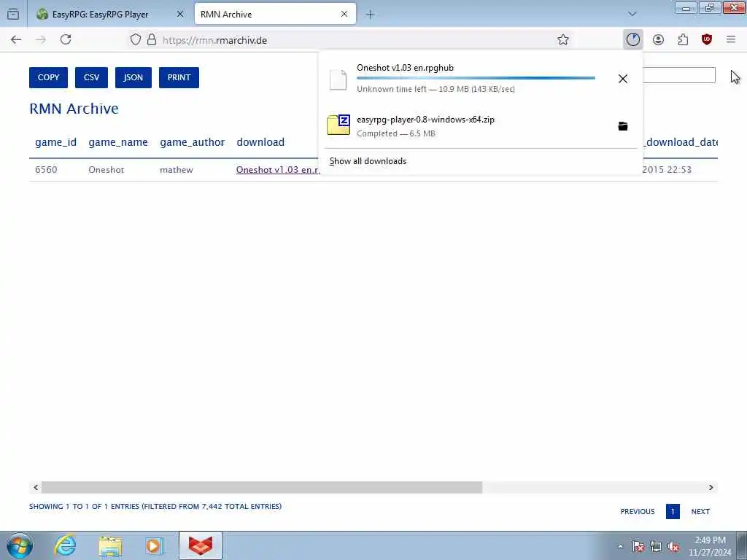
Task: Reload the current page
Action: click(x=66, y=39)
